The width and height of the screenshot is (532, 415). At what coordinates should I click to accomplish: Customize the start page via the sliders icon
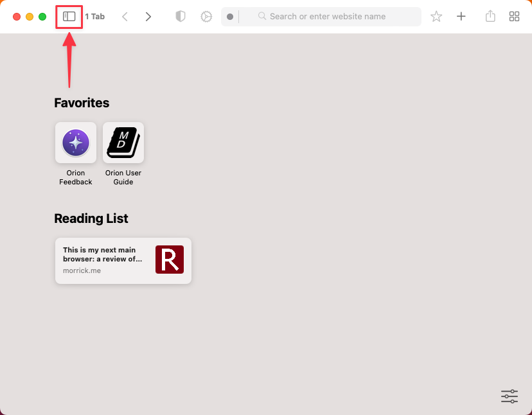coord(510,396)
